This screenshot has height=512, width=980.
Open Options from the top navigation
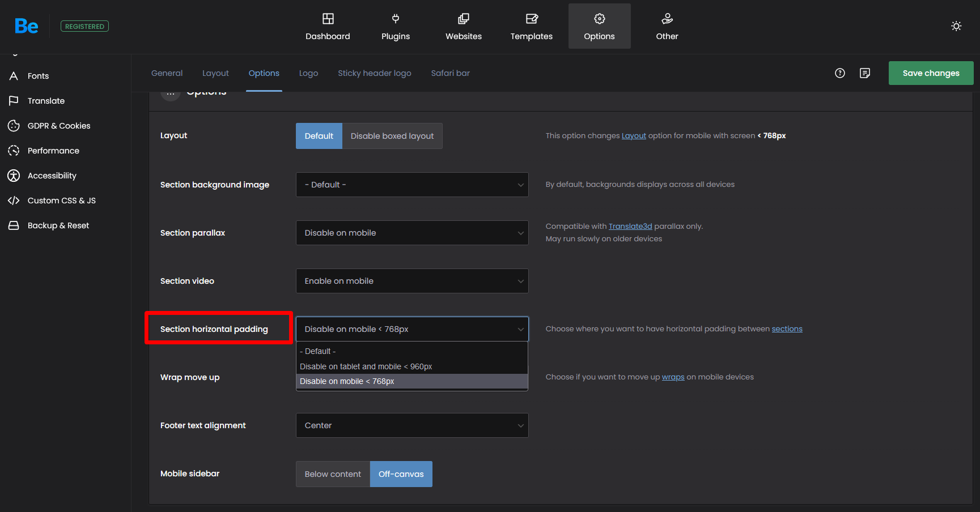pyautogui.click(x=600, y=26)
